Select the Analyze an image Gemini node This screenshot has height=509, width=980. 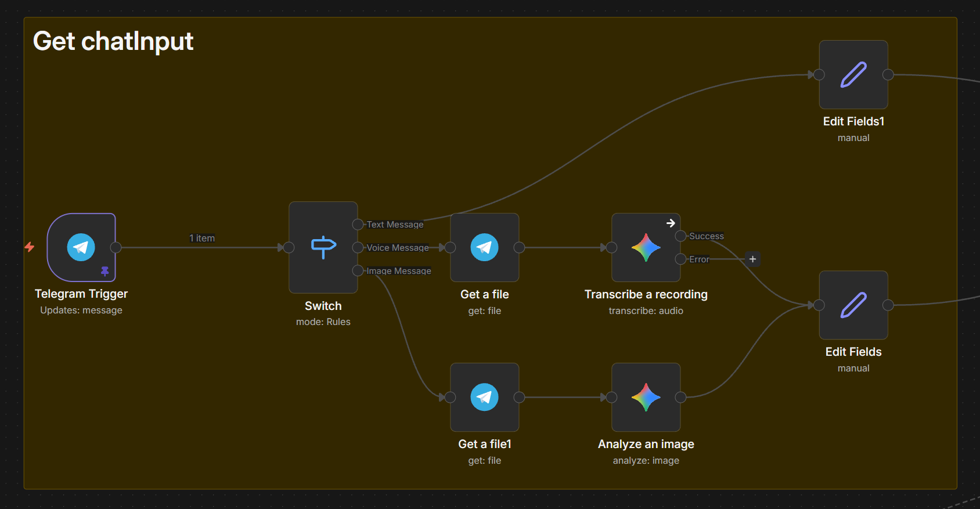click(x=646, y=397)
